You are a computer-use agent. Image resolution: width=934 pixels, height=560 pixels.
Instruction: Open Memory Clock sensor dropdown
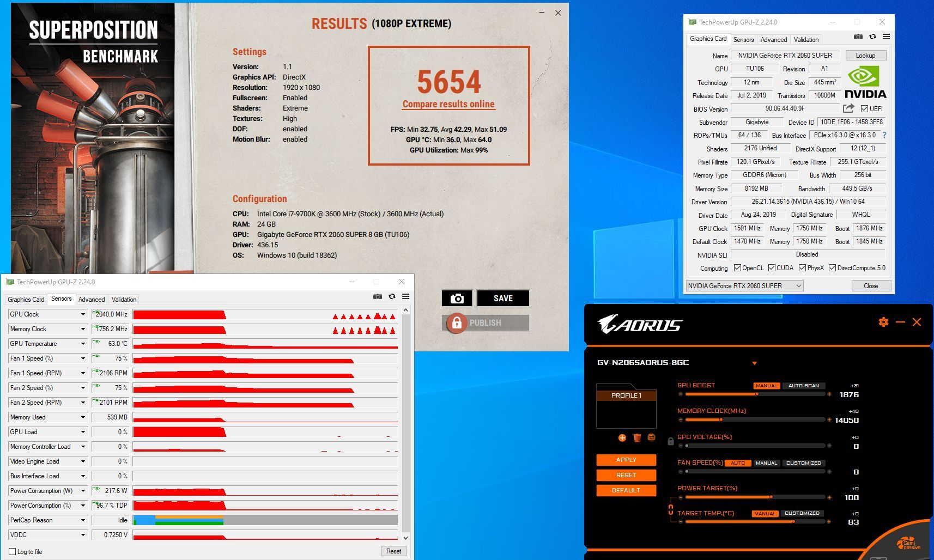[83, 329]
